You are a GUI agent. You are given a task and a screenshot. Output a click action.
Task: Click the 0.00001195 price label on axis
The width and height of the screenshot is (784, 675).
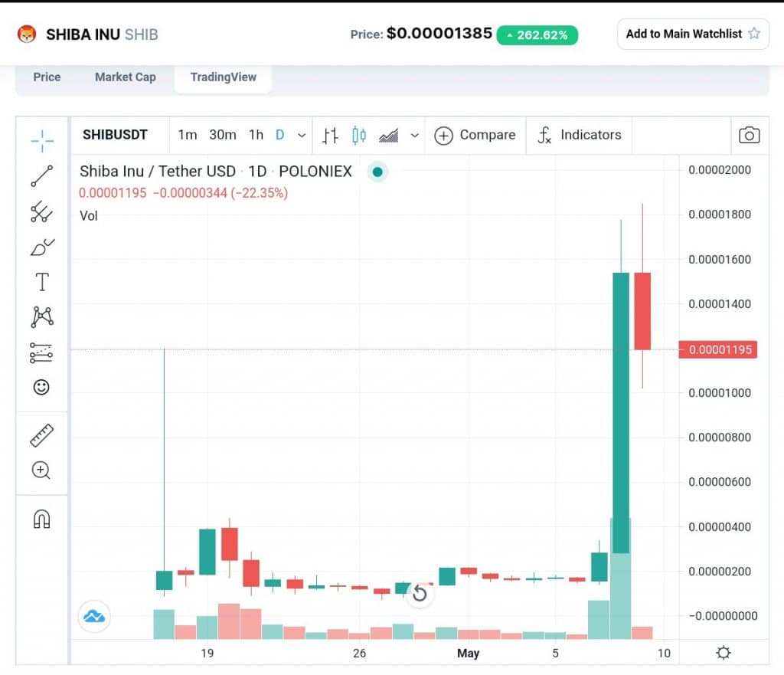(x=717, y=349)
